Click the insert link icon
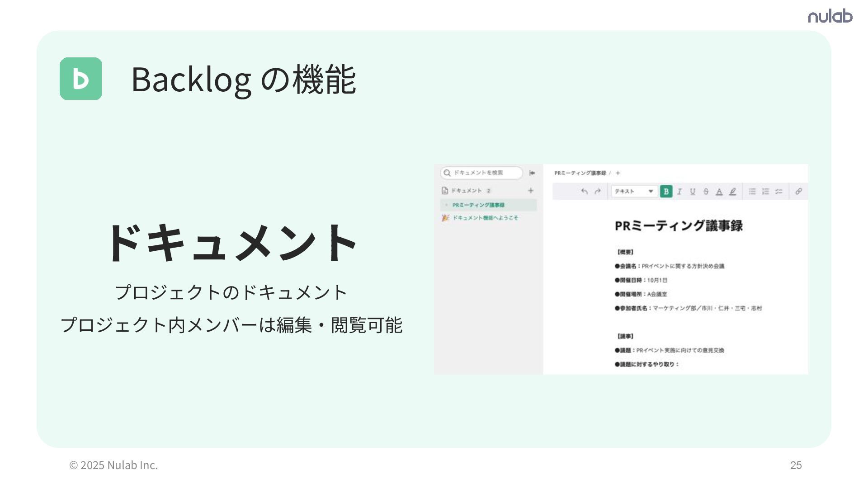Viewport: 868px width, 488px height. tap(799, 191)
